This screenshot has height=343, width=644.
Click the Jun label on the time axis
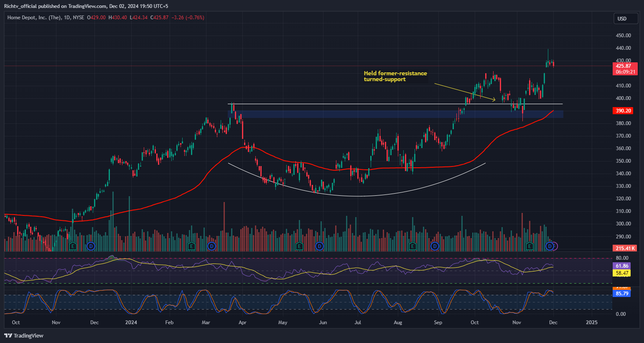point(323,323)
